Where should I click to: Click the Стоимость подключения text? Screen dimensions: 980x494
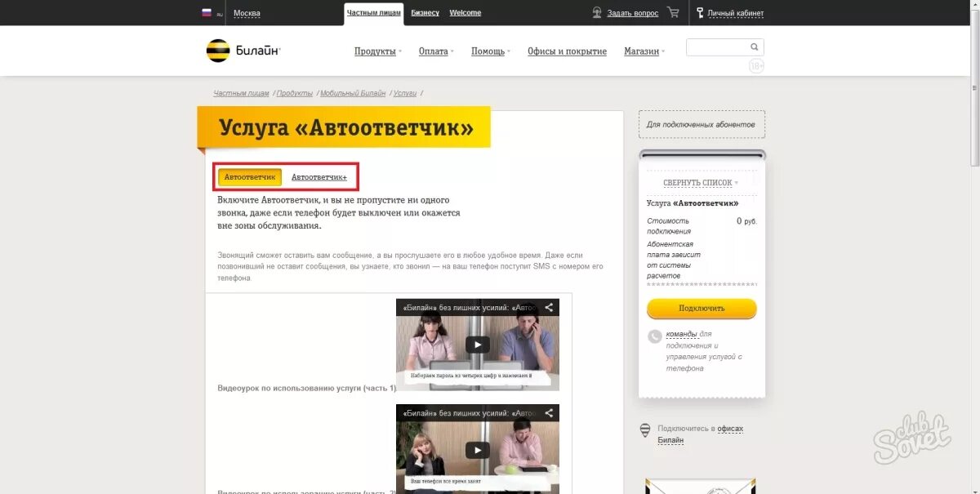668,226
